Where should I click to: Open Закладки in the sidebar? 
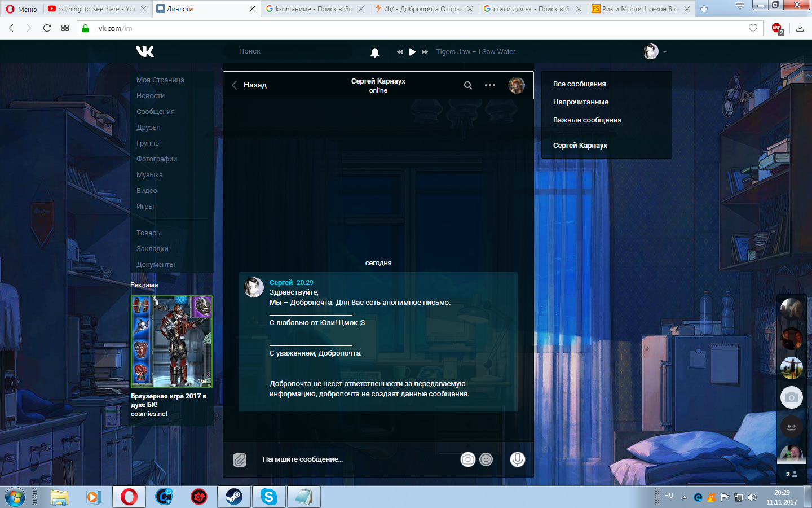152,249
